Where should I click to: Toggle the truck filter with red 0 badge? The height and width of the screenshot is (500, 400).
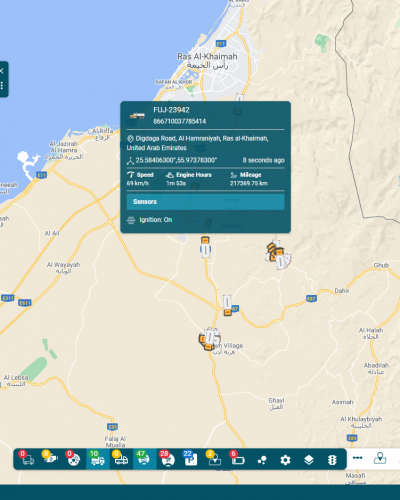click(x=27, y=459)
